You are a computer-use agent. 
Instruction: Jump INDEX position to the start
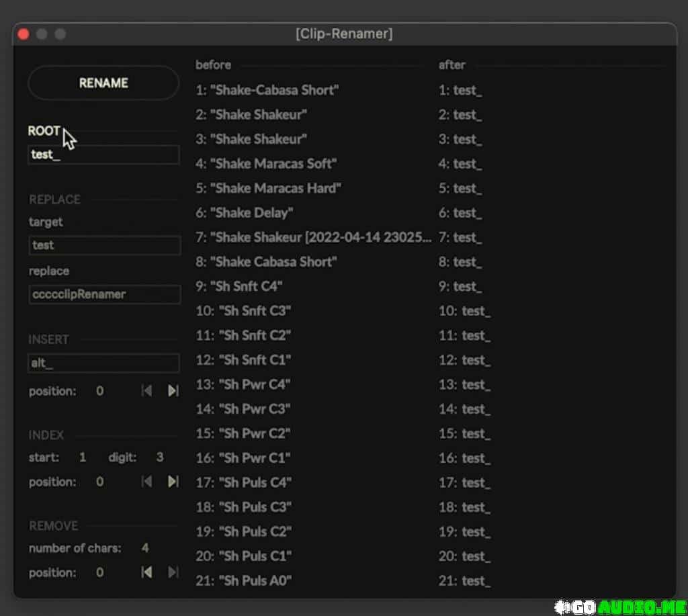(x=146, y=482)
